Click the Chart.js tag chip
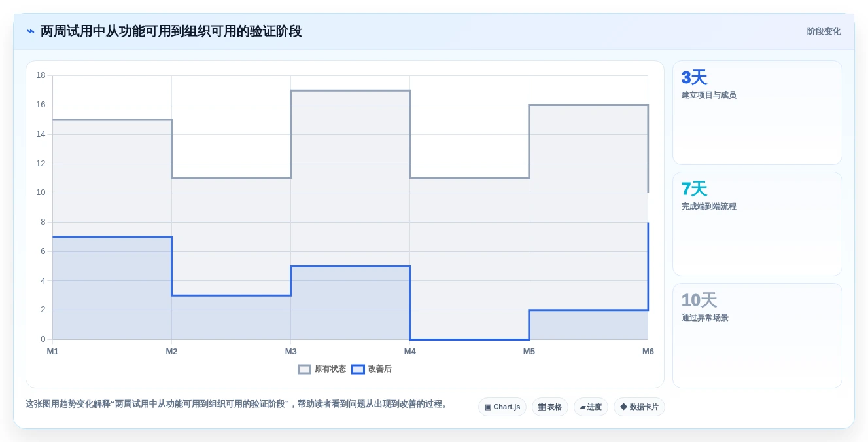 (x=502, y=407)
